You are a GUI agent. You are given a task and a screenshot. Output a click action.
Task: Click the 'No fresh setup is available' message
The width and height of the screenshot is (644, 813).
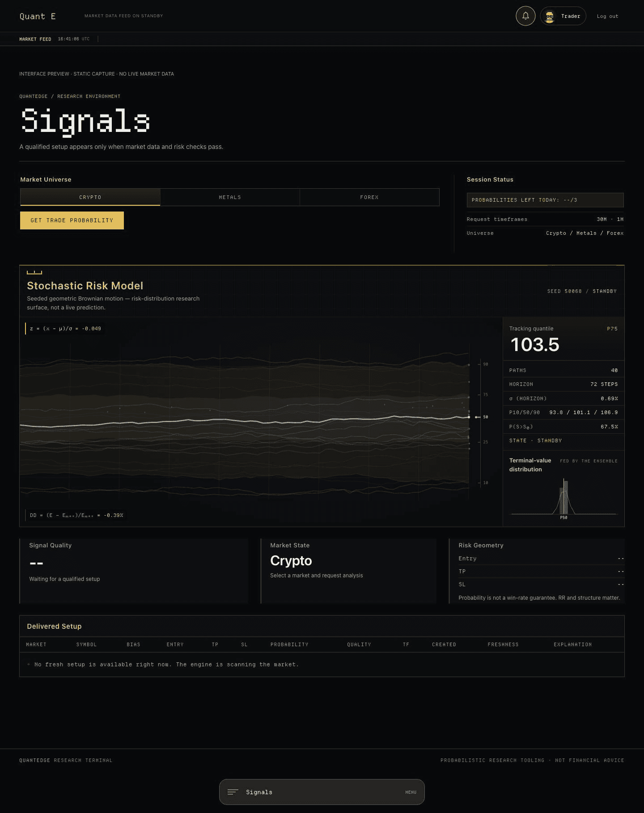tap(166, 665)
